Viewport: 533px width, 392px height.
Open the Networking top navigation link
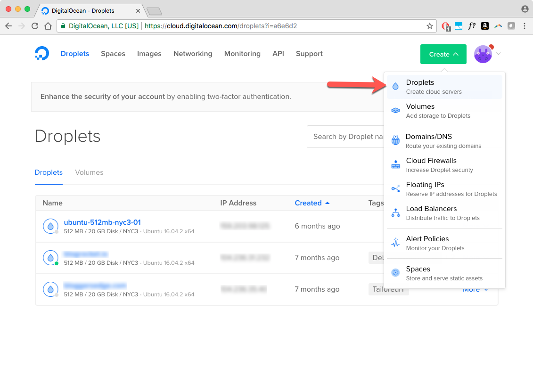(x=193, y=54)
